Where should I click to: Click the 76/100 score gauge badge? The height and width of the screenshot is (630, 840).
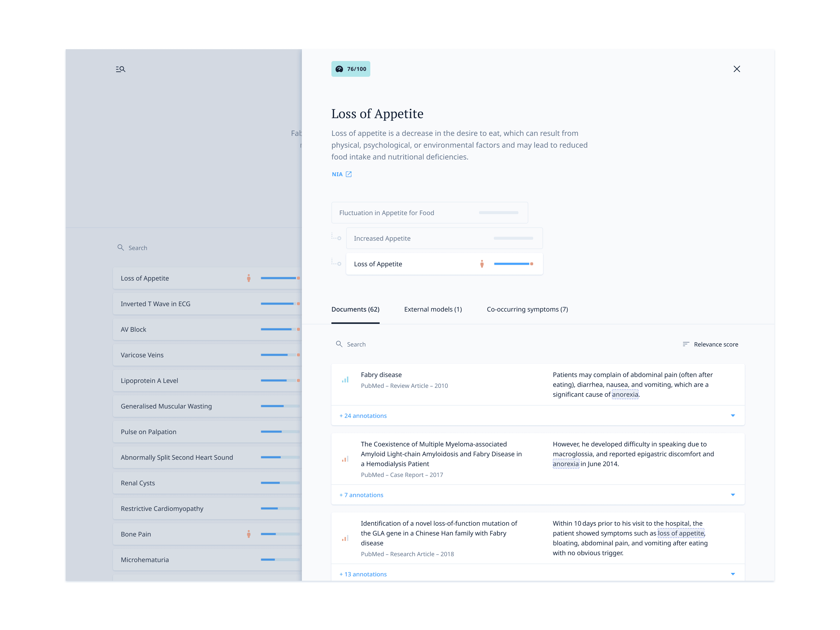coord(351,69)
